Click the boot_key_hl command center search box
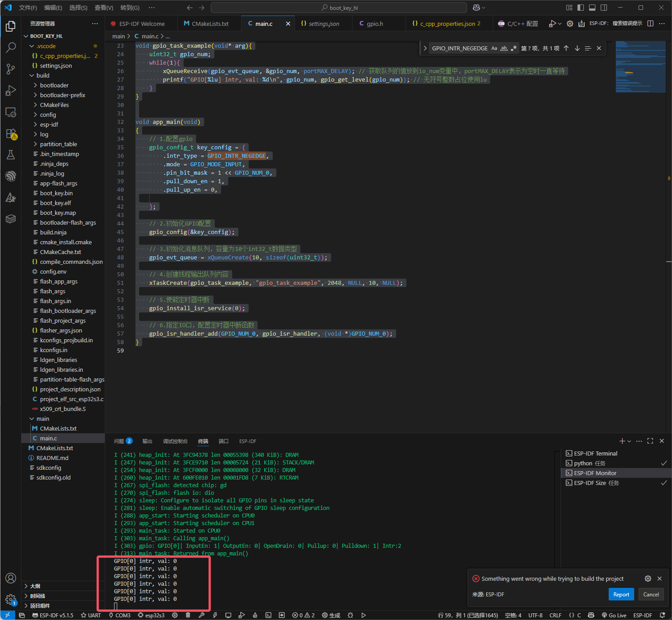The height and width of the screenshot is (620, 672). pyautogui.click(x=339, y=8)
